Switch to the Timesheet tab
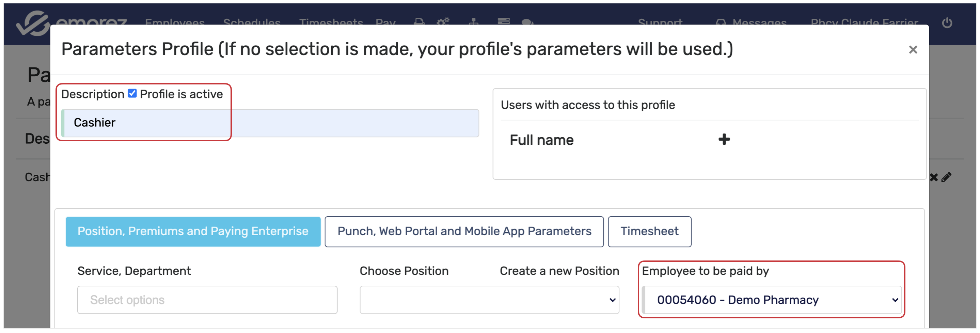 649,232
